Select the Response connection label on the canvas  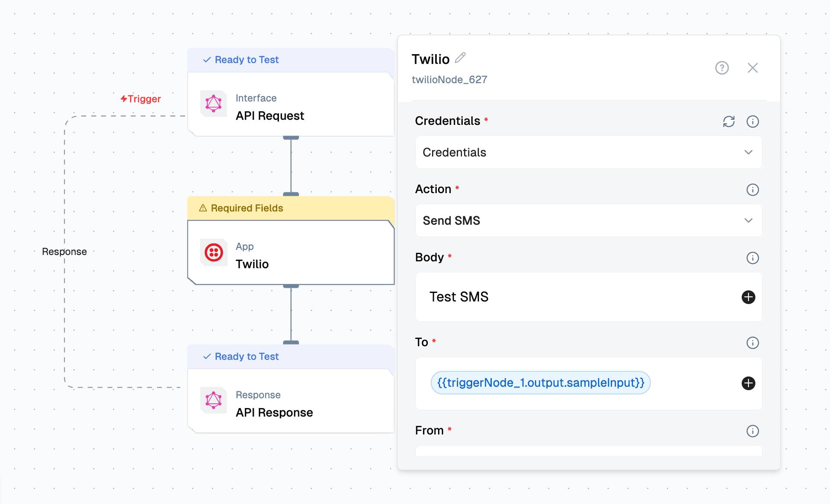[64, 251]
